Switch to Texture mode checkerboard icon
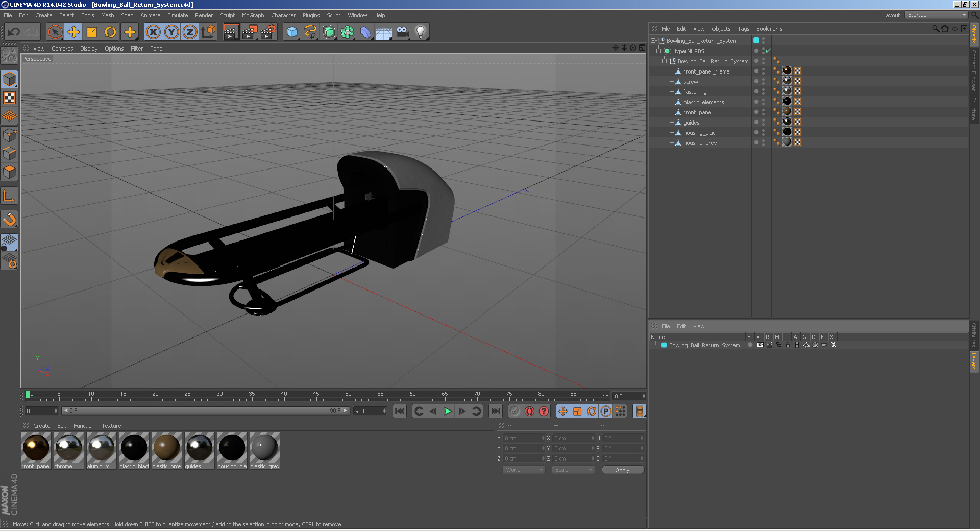The height and width of the screenshot is (531, 980). [x=10, y=98]
